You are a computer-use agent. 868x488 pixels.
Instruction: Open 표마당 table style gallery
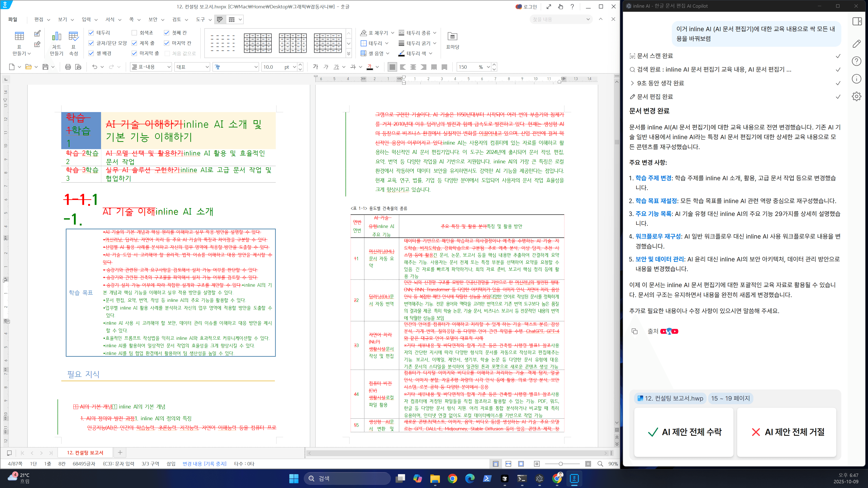[x=452, y=40]
